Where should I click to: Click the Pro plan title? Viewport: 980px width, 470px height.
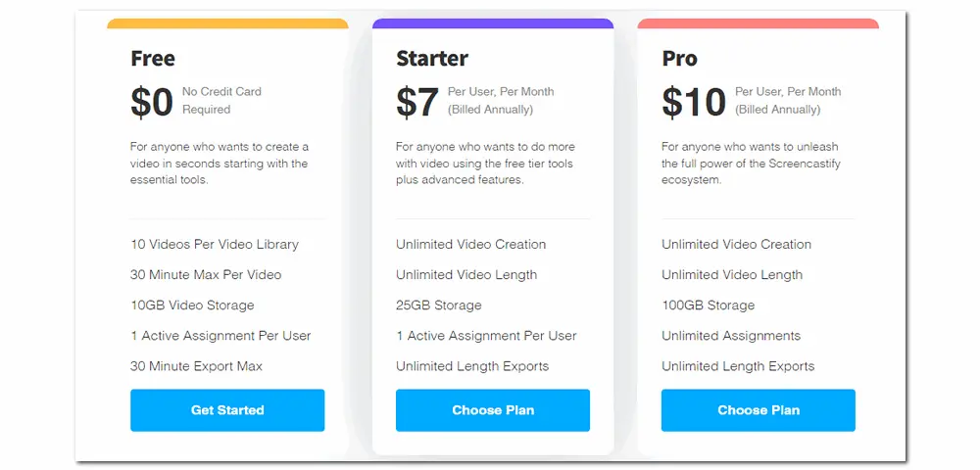(x=679, y=59)
